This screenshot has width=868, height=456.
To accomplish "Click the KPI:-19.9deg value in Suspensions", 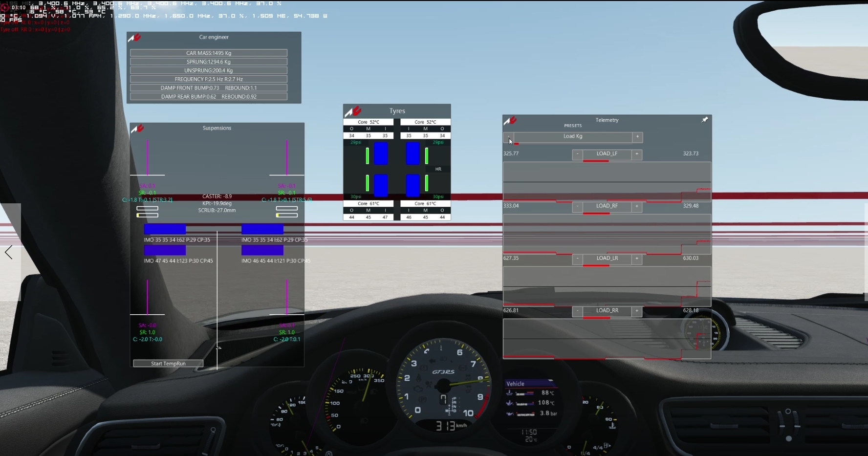I will pyautogui.click(x=217, y=203).
